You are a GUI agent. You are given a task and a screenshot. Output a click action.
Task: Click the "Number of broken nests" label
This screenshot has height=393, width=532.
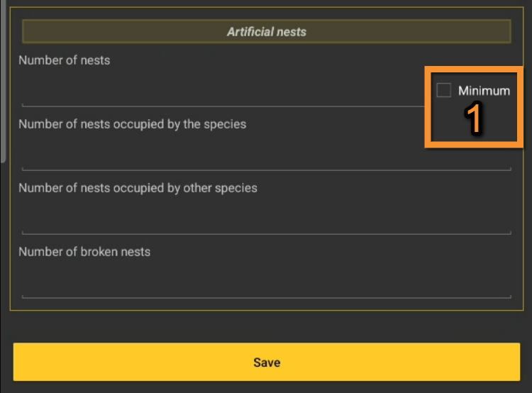tap(84, 252)
